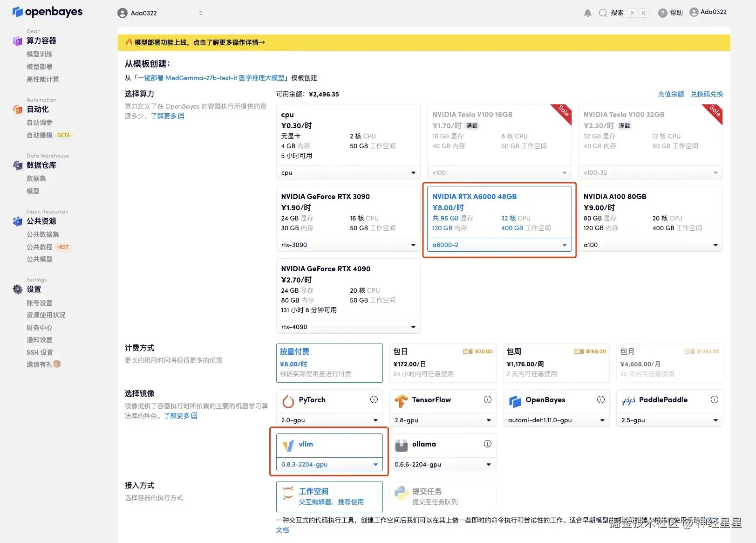Go to 模型部署 in the sidebar
756x543 pixels.
click(x=40, y=67)
